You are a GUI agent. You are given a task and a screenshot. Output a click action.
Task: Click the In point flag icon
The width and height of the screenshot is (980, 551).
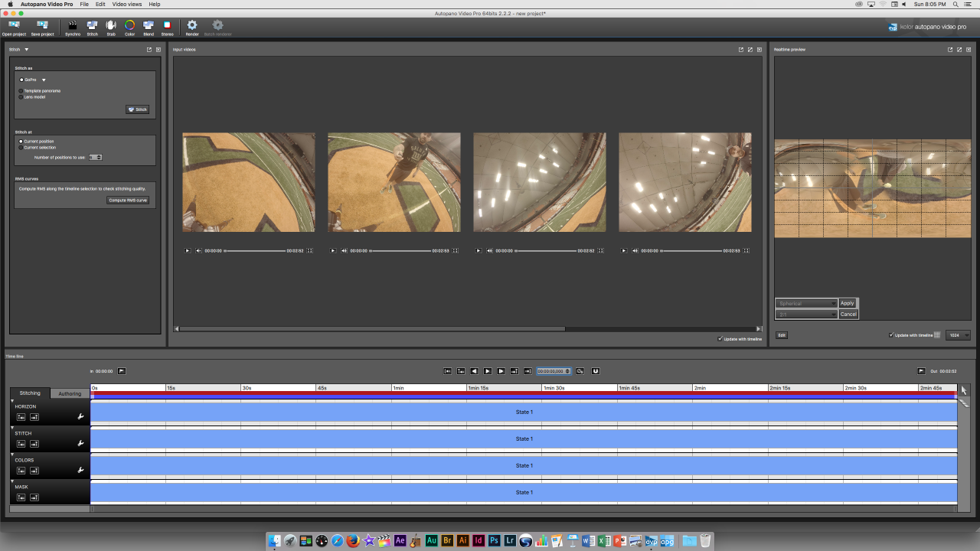click(x=121, y=371)
